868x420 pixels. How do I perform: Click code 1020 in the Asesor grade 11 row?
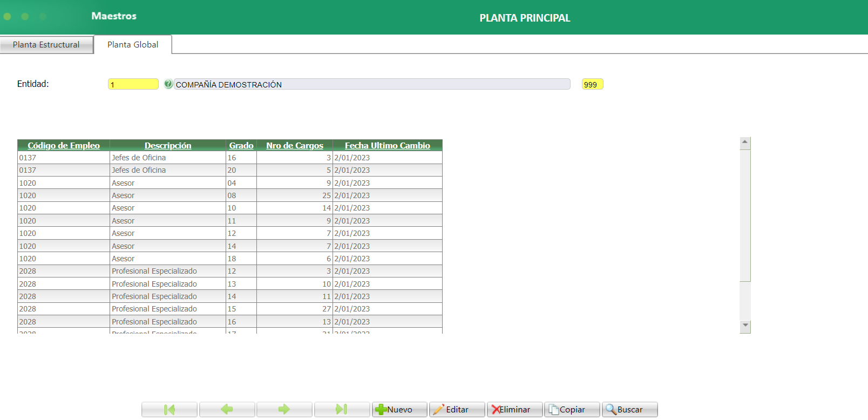pos(28,221)
